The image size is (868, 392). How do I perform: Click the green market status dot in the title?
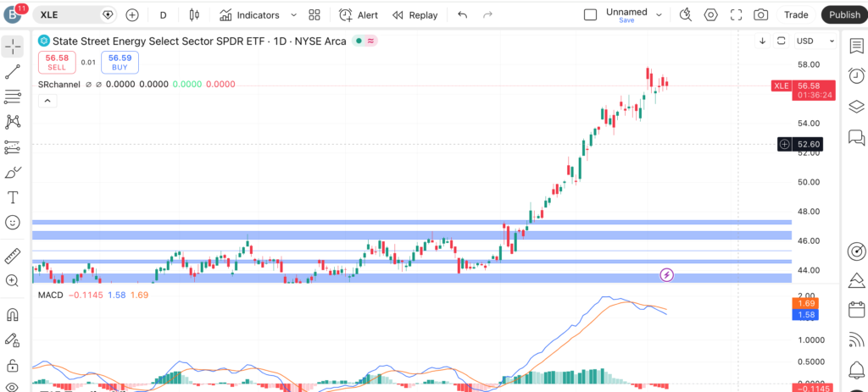point(359,41)
